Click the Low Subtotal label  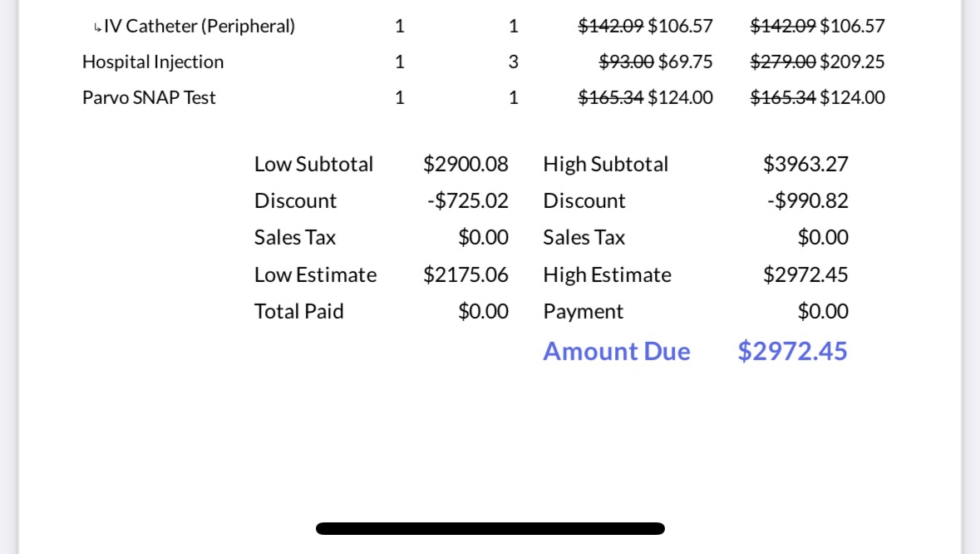[313, 165]
